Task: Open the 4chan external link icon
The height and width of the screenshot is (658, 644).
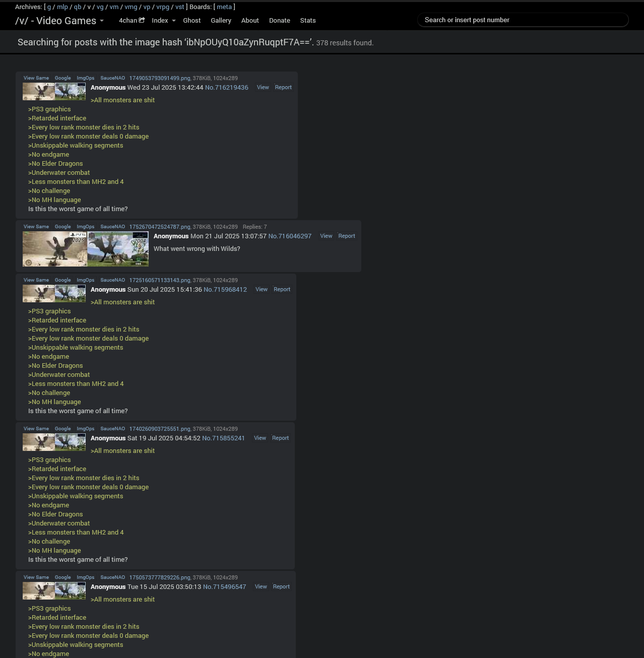Action: coord(142,20)
